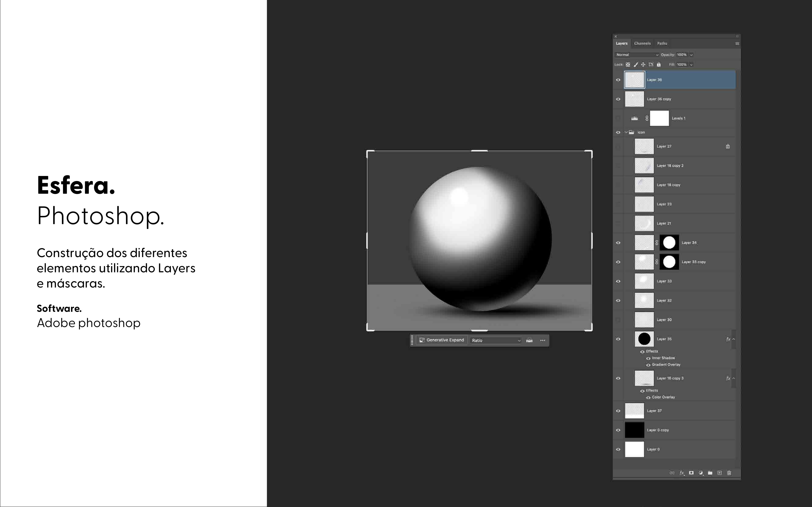
Task: Toggle visibility of Layer 0 copy
Action: tap(618, 430)
